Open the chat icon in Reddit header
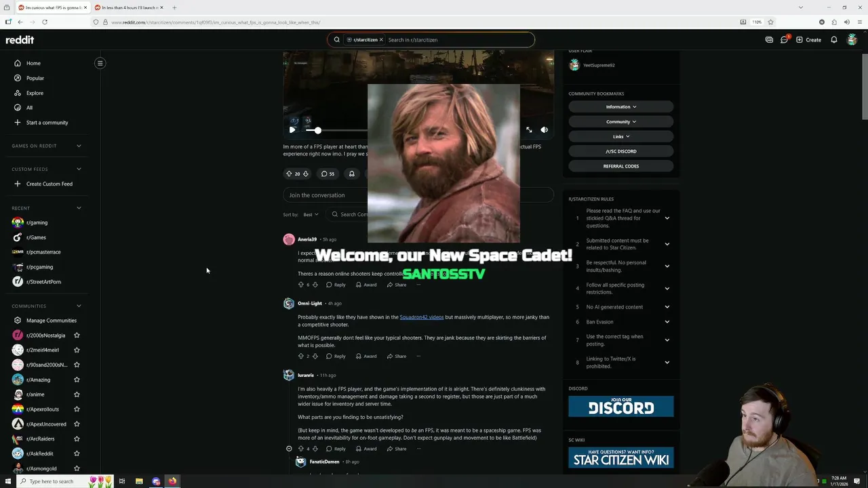This screenshot has height=488, width=868. 784,40
